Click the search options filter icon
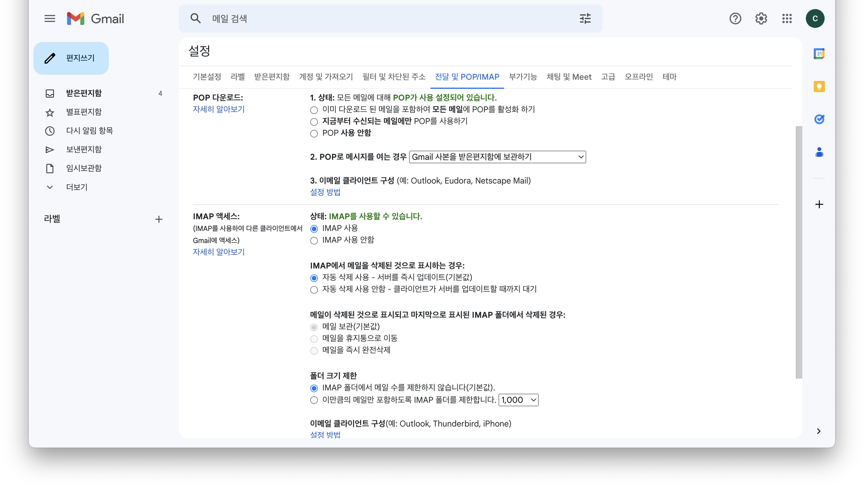Viewport: 868px width, 491px height. (585, 18)
